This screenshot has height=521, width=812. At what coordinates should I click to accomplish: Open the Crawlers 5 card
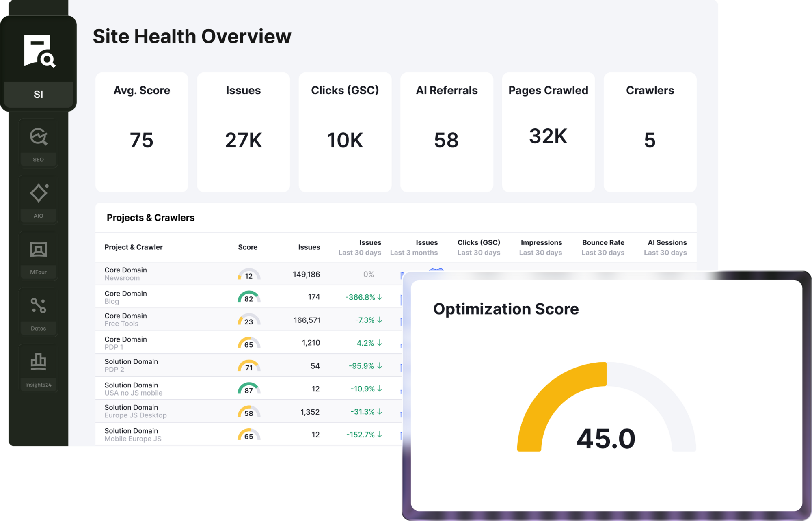[650, 132]
